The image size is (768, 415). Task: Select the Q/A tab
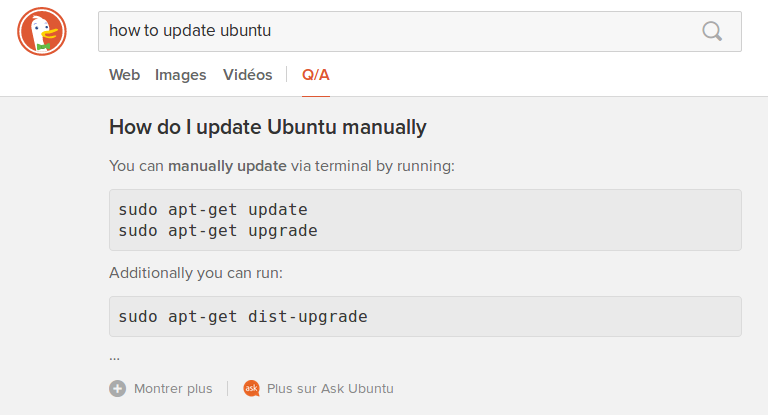pyautogui.click(x=316, y=75)
